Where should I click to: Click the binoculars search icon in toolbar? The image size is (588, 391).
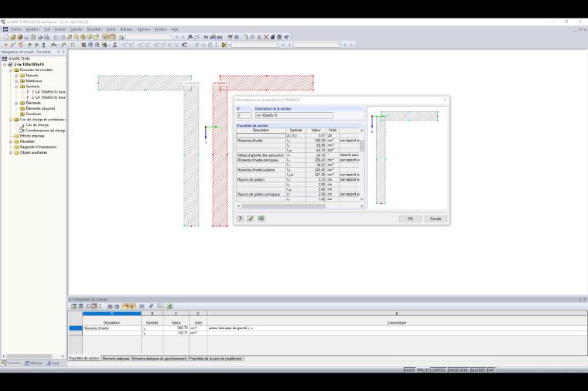click(190, 37)
